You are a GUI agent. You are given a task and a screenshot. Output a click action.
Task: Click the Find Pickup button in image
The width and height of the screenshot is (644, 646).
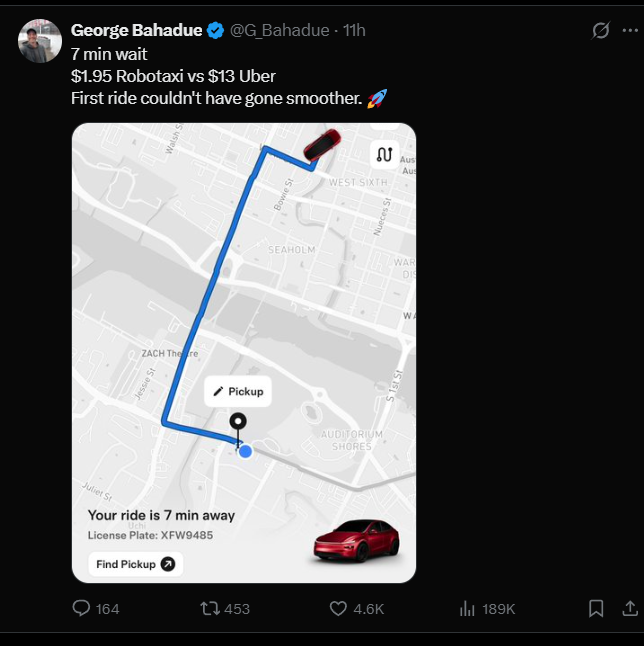click(x=135, y=564)
